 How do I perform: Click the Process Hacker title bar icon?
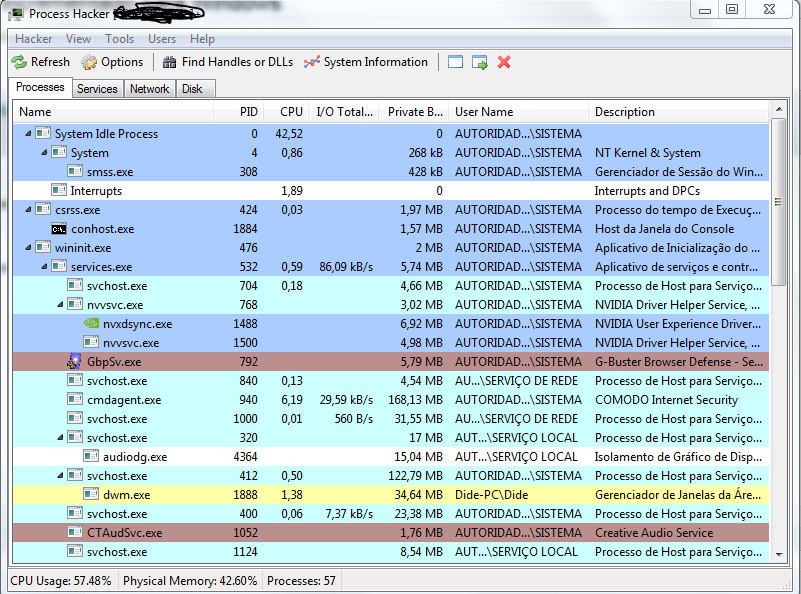tap(16, 14)
